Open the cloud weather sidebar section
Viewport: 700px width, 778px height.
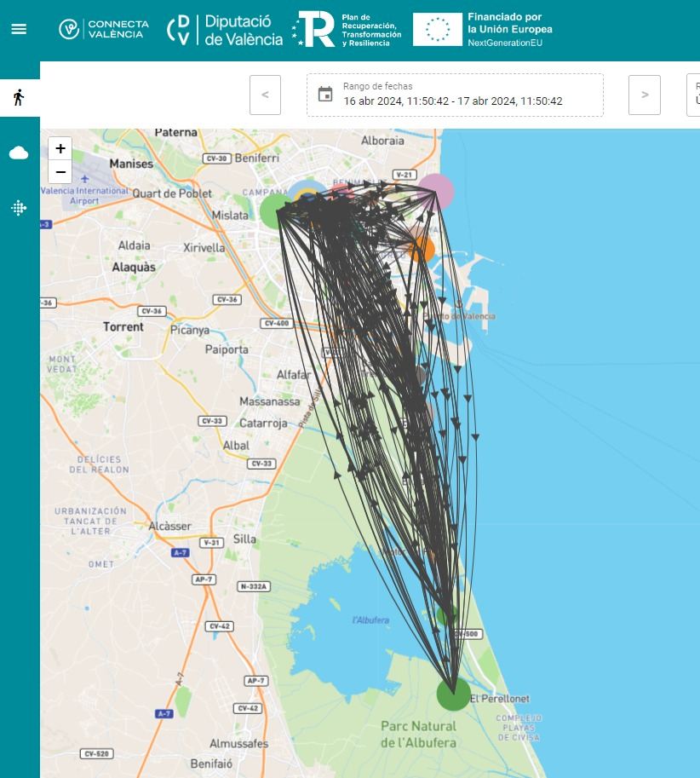coord(19,153)
